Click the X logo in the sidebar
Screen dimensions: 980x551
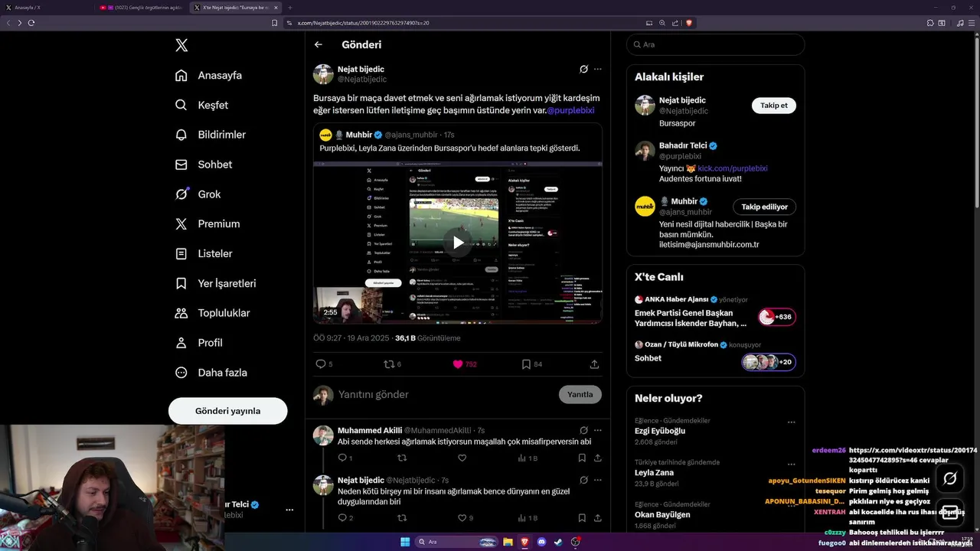coord(181,45)
